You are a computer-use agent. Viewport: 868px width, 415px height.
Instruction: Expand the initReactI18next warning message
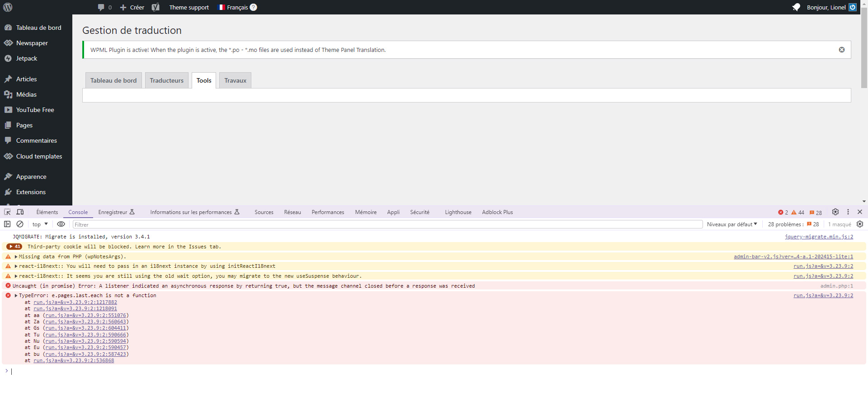[x=16, y=266]
